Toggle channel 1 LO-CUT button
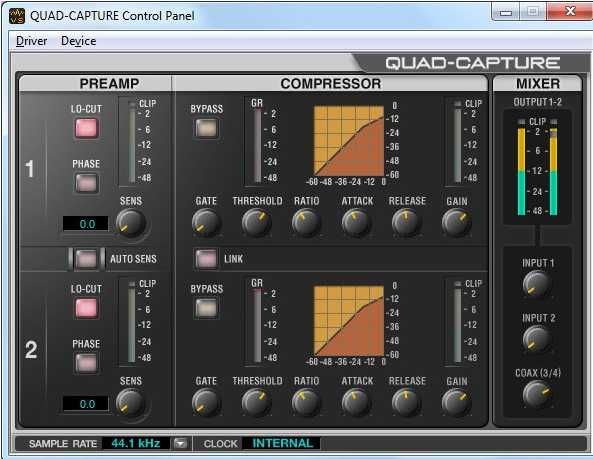 tap(87, 128)
